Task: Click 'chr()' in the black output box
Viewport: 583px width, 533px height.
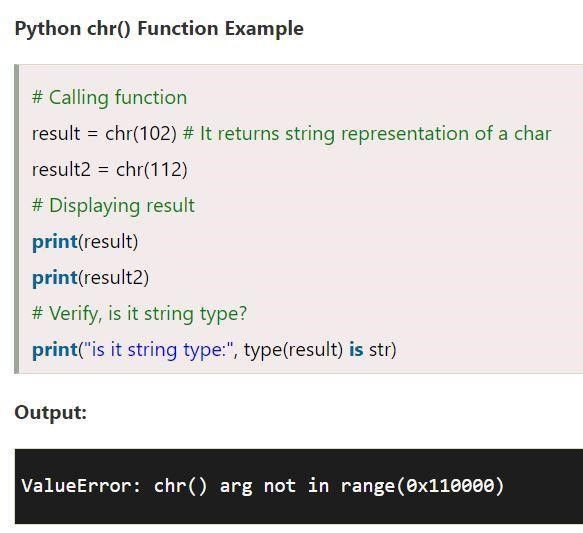Action: pyautogui.click(x=180, y=486)
